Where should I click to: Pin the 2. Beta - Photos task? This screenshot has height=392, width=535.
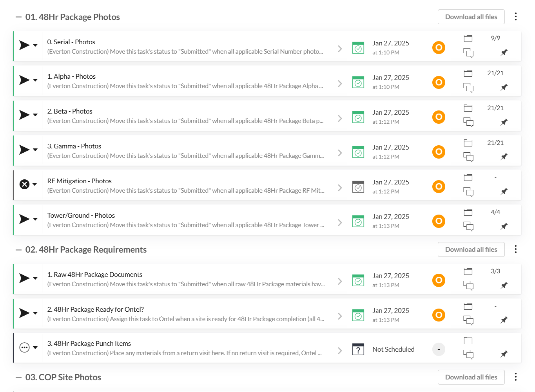(504, 122)
